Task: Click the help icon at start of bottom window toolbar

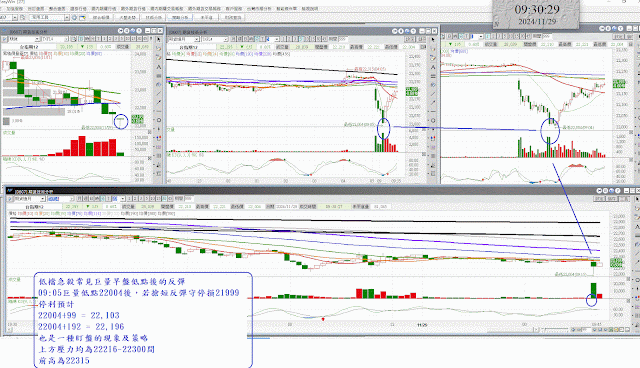Action: 9,199
